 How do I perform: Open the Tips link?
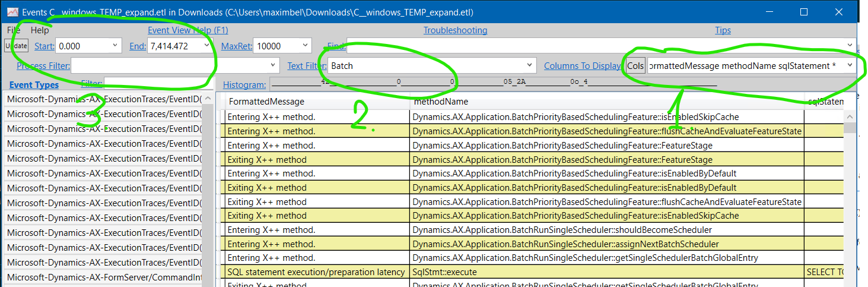click(723, 30)
